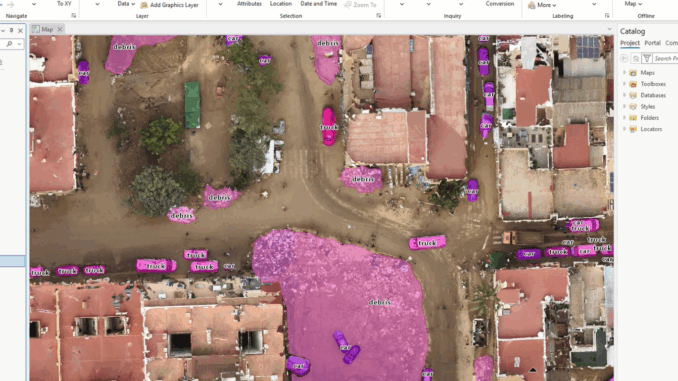Expand the Toolboxes tree node

point(624,84)
